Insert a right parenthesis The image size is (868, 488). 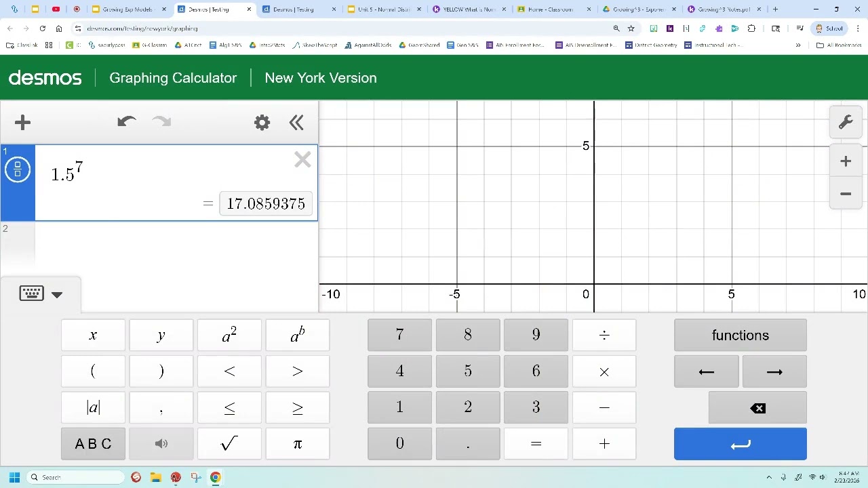161,371
